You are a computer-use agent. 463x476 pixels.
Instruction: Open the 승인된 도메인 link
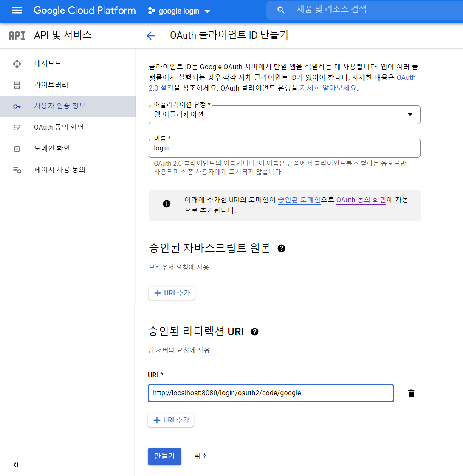pyautogui.click(x=299, y=200)
